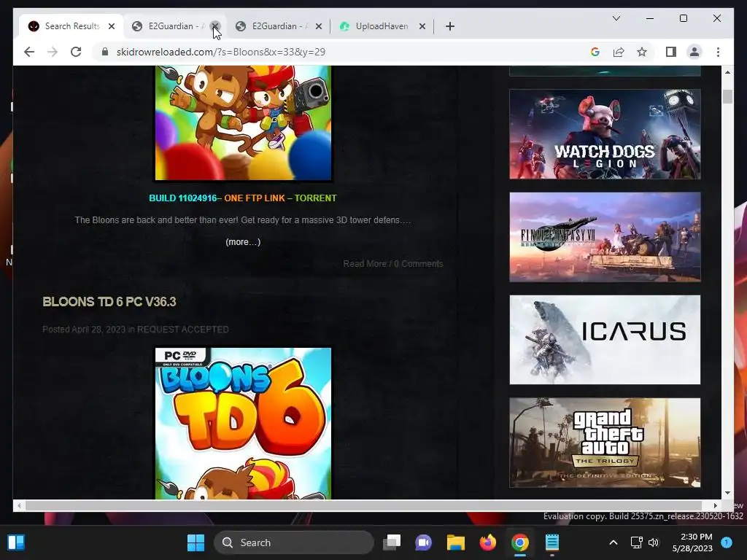Click the forward navigation arrow
Image resolution: width=747 pixels, height=560 pixels.
[x=53, y=52]
